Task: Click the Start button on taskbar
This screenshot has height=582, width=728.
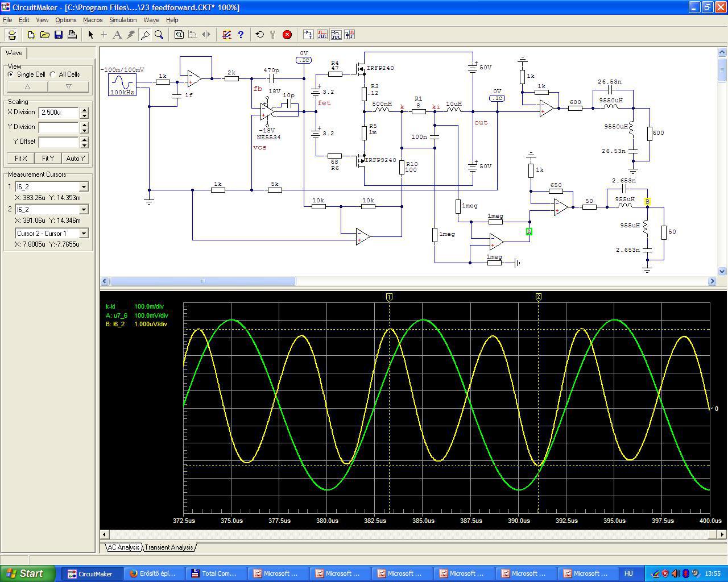Action: (x=28, y=573)
